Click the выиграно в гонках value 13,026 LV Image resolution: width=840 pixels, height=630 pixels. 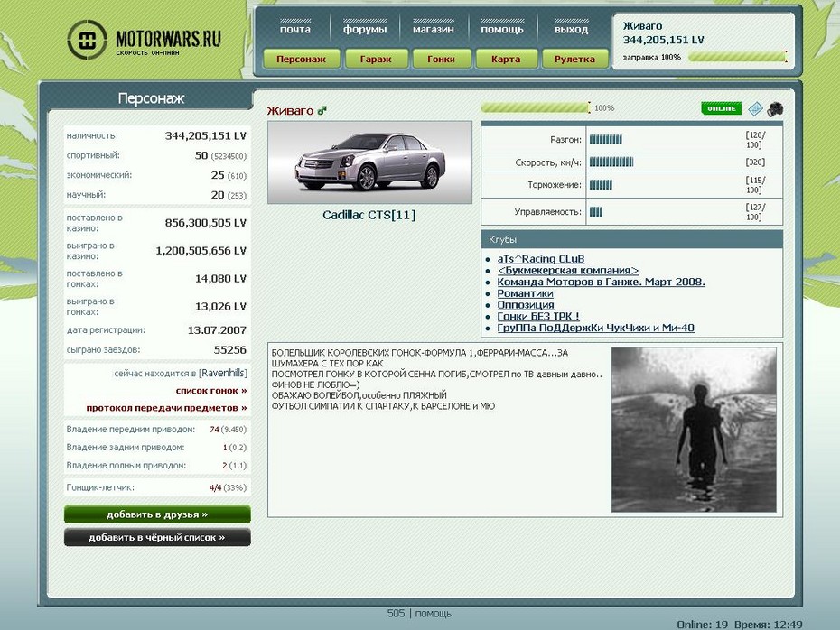220,306
